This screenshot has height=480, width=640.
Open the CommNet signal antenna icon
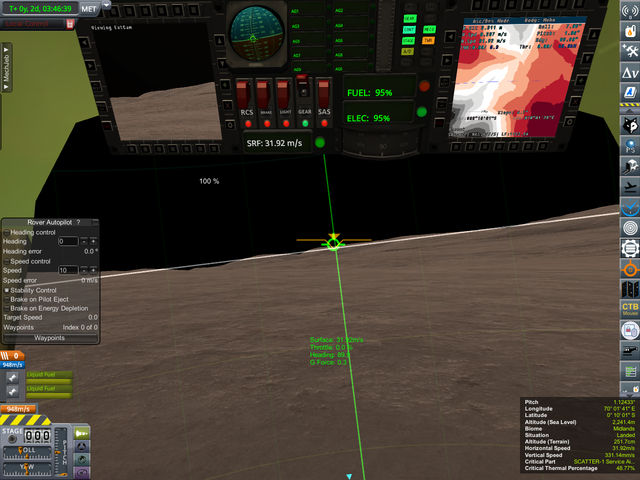tap(629, 11)
